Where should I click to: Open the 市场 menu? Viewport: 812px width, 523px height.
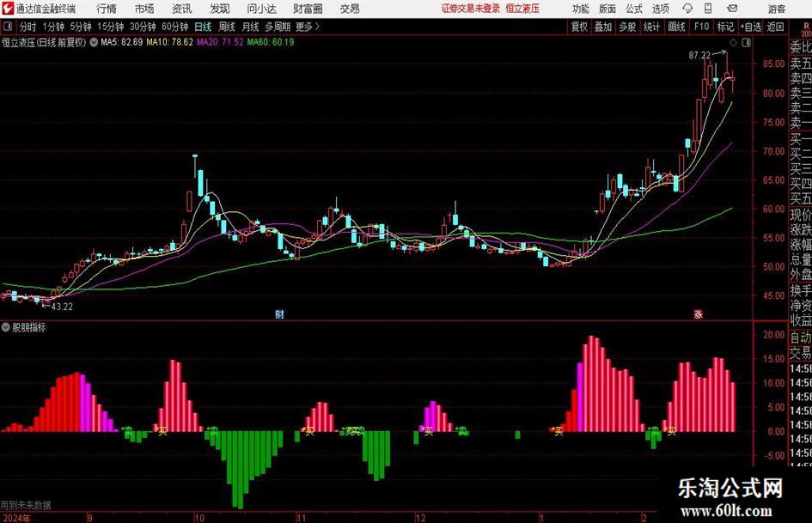tap(144, 9)
